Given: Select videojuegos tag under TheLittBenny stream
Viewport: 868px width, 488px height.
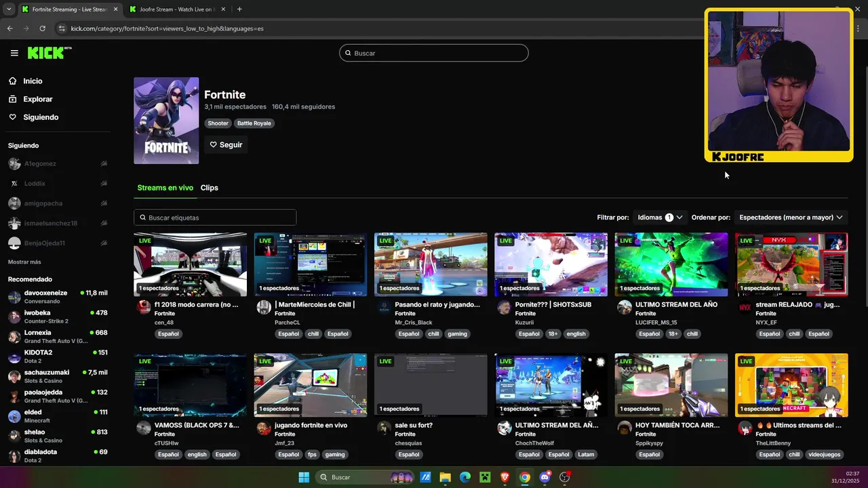Looking at the screenshot, I should coord(823,454).
